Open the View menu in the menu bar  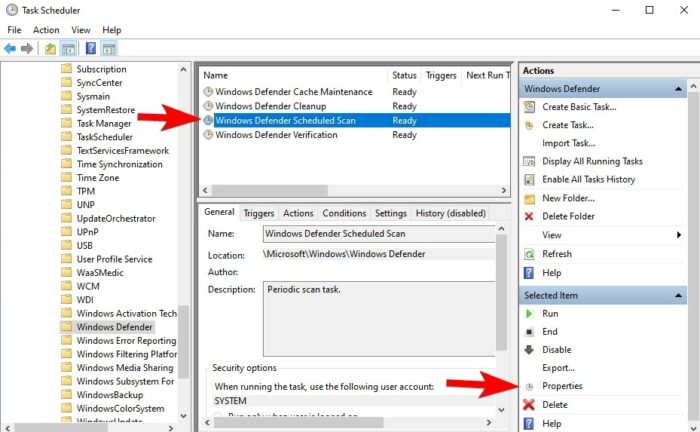tap(81, 30)
